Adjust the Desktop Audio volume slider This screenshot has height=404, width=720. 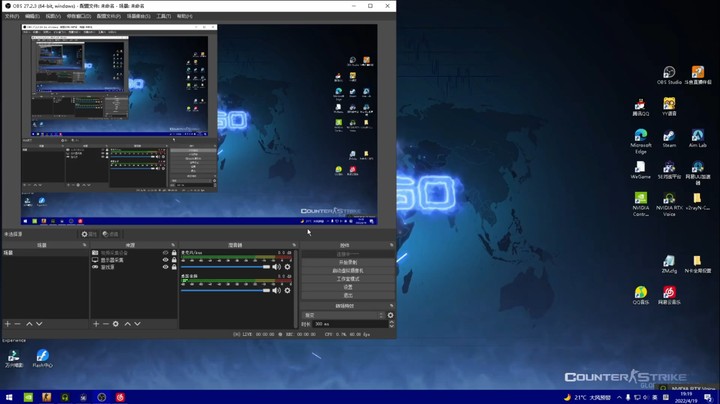(225, 290)
